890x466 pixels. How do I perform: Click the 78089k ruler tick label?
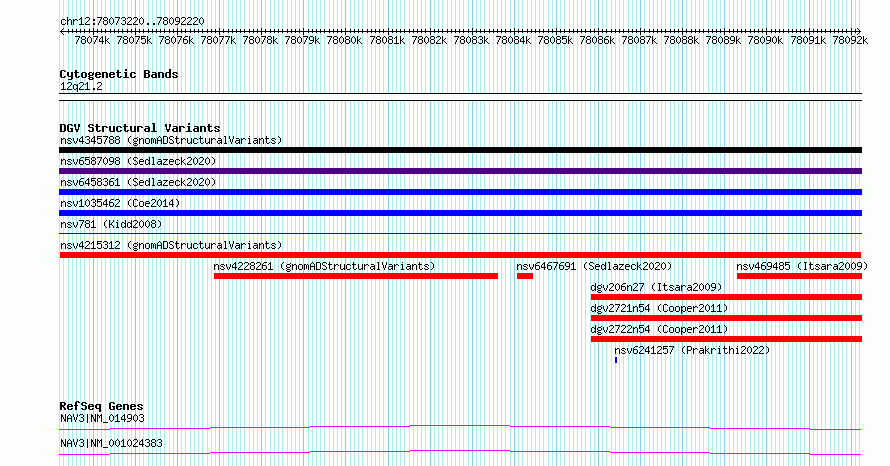pyautogui.click(x=723, y=40)
